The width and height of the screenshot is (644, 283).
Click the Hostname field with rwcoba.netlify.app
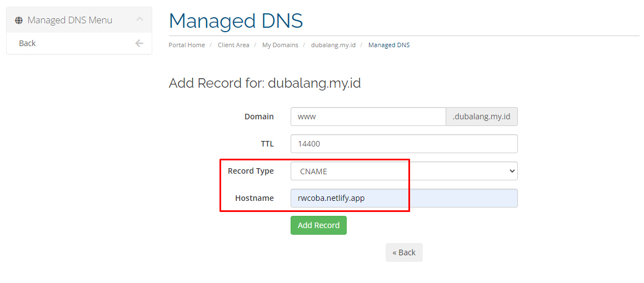[404, 198]
